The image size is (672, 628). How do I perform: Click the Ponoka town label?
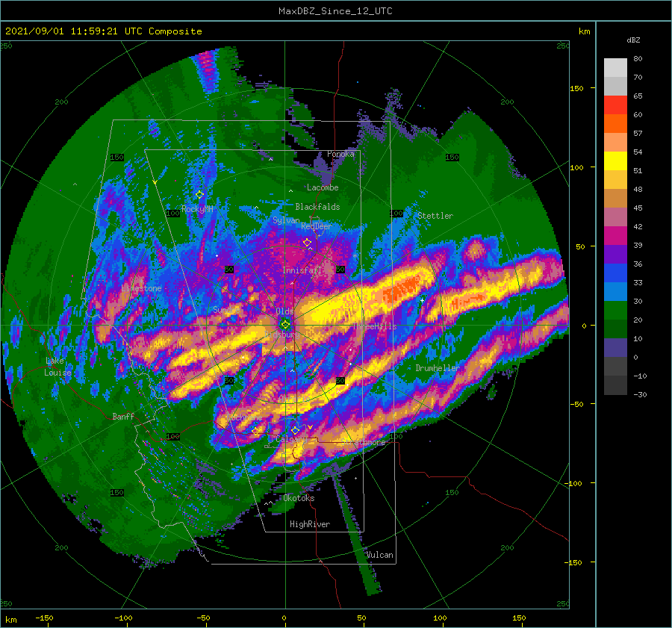coord(340,154)
